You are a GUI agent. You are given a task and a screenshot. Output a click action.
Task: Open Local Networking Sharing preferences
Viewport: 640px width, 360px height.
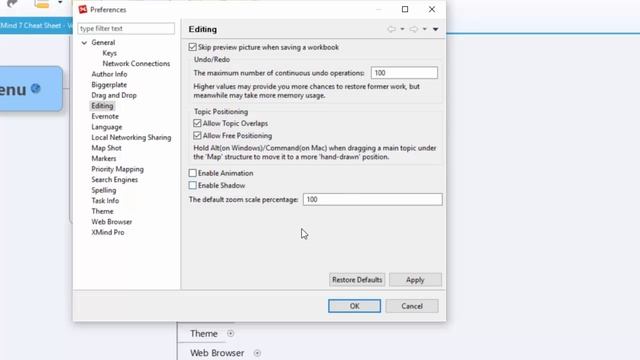point(131,138)
